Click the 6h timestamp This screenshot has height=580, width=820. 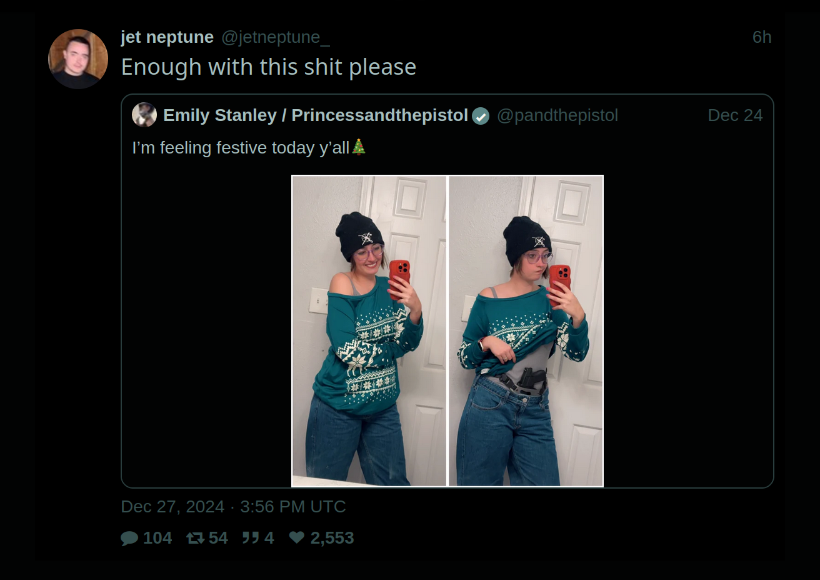tap(762, 38)
